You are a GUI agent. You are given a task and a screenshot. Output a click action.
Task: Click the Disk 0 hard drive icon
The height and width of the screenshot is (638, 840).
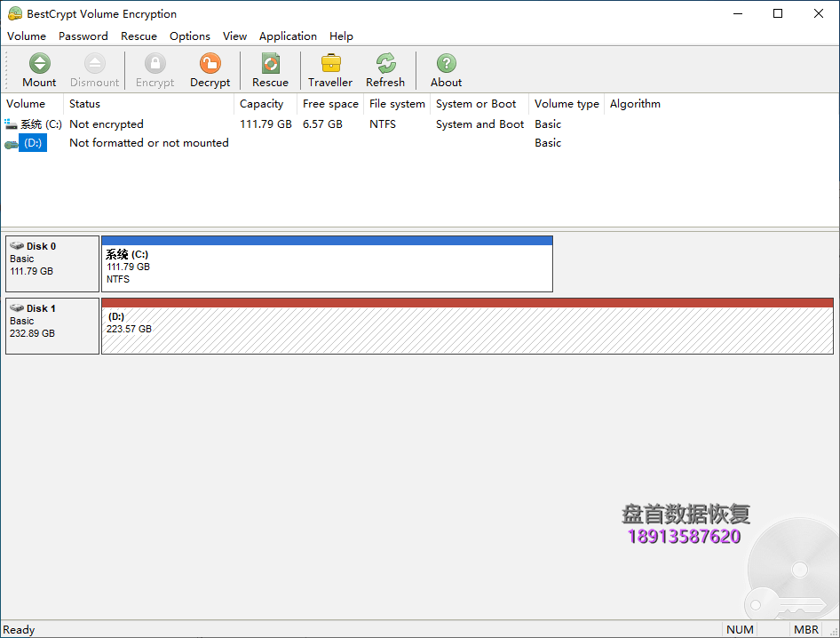[17, 245]
